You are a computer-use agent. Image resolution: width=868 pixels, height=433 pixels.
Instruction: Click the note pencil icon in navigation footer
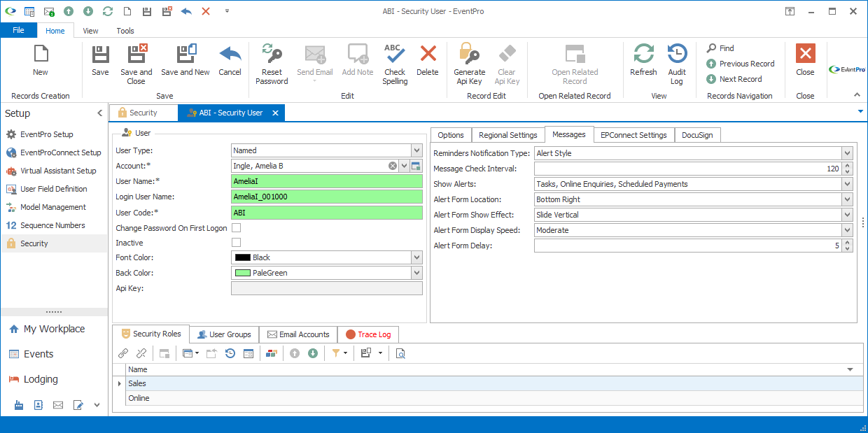pyautogui.click(x=78, y=405)
